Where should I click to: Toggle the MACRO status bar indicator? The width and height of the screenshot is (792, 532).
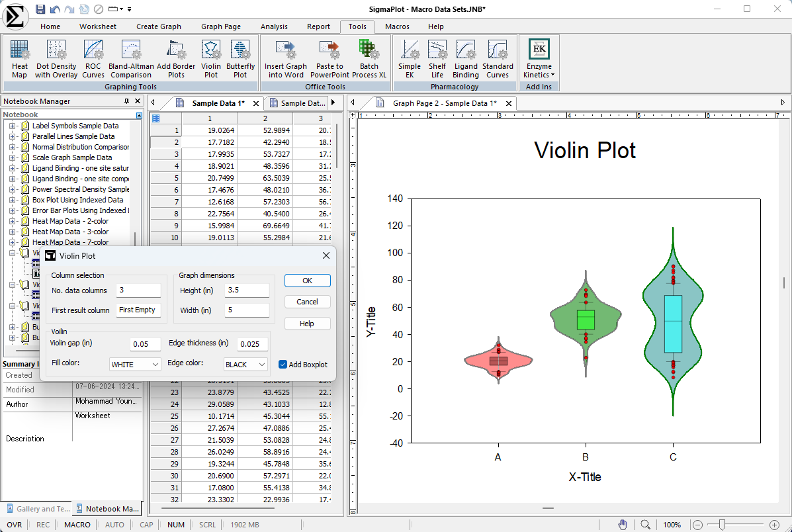77,525
